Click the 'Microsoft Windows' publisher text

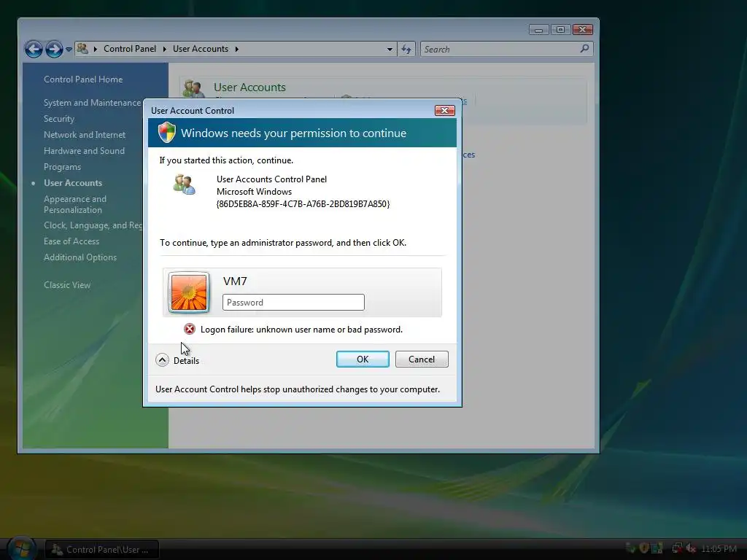coord(254,192)
